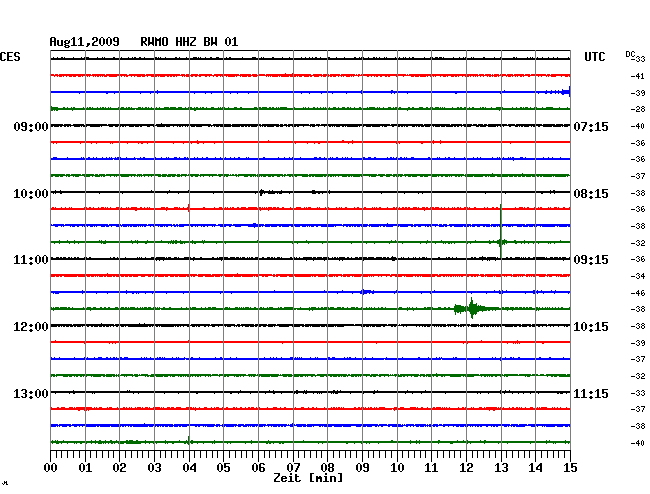Click the CES column header
This screenshot has width=650, height=494.
(x=10, y=57)
